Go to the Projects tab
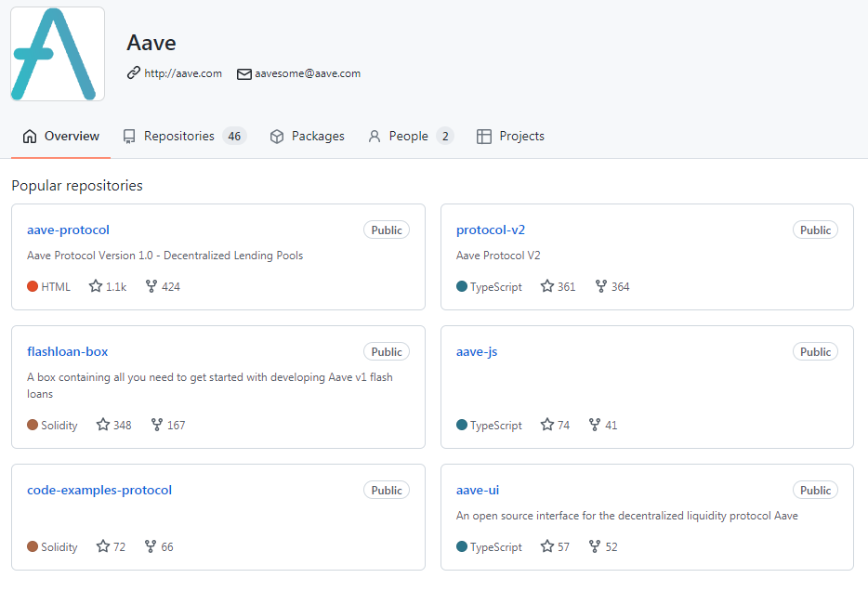Viewport: 868px width, 591px height. (x=510, y=136)
